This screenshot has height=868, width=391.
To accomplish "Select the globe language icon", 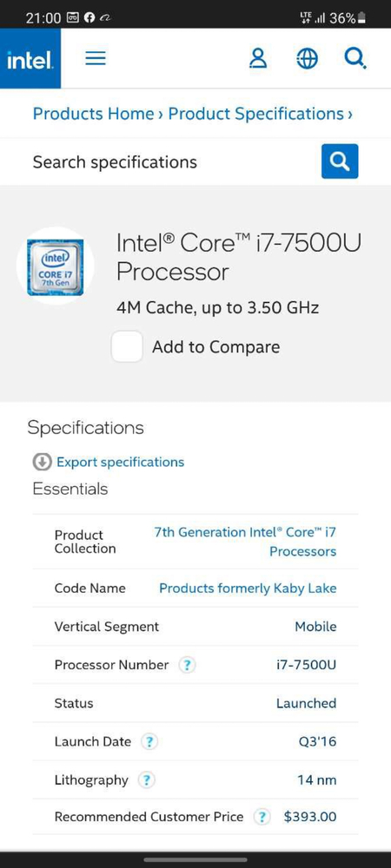I will point(307,58).
